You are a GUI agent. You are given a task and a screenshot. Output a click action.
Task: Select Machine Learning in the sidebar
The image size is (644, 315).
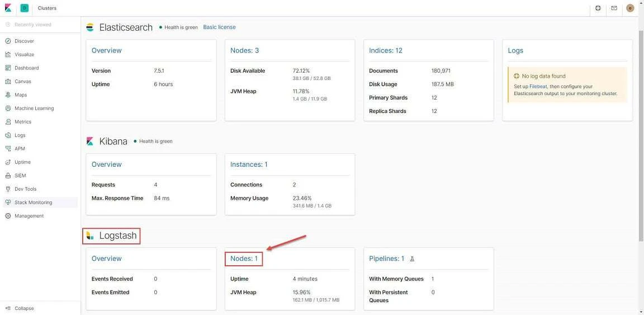(x=34, y=109)
